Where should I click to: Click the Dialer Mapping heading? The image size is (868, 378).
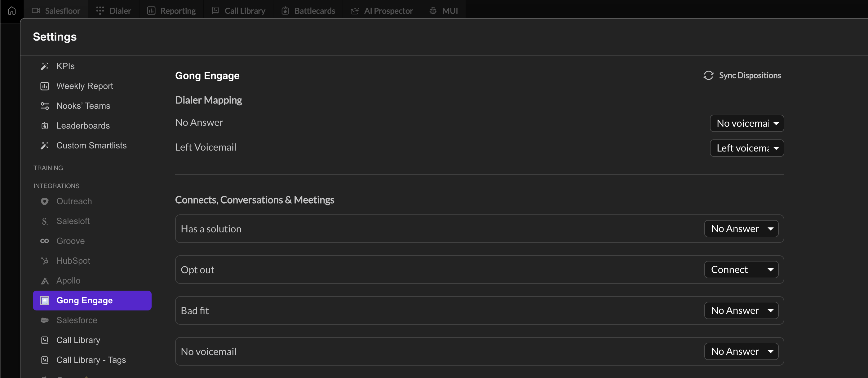coord(209,100)
